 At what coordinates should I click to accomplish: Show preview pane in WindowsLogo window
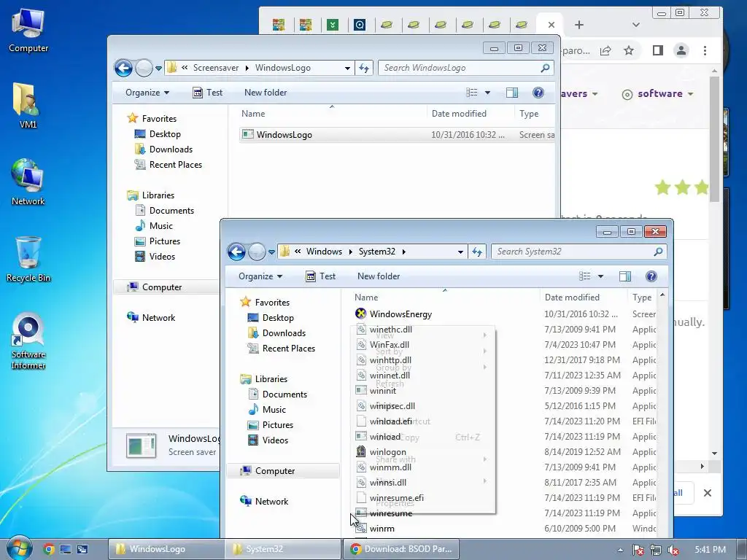point(512,93)
